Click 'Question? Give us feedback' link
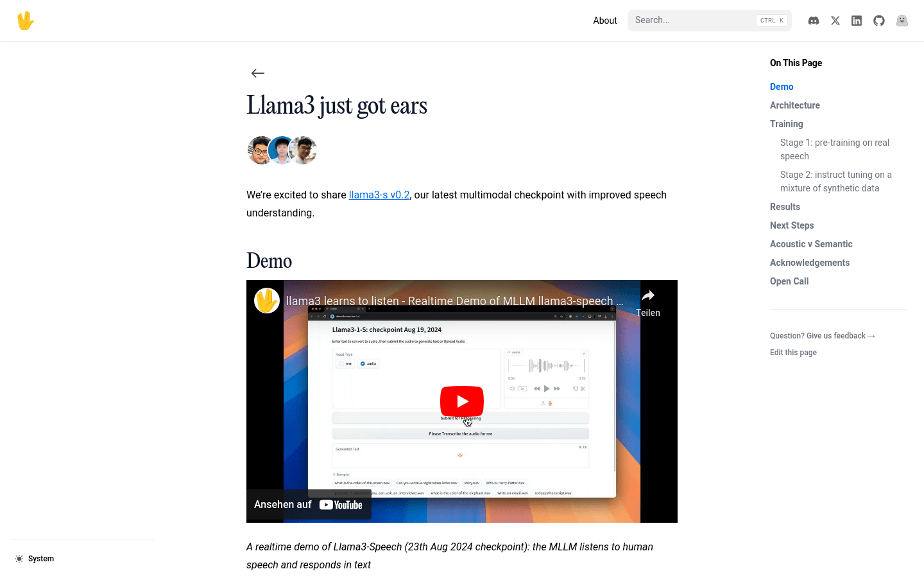Screen dimensions: 924x578 click(x=823, y=336)
